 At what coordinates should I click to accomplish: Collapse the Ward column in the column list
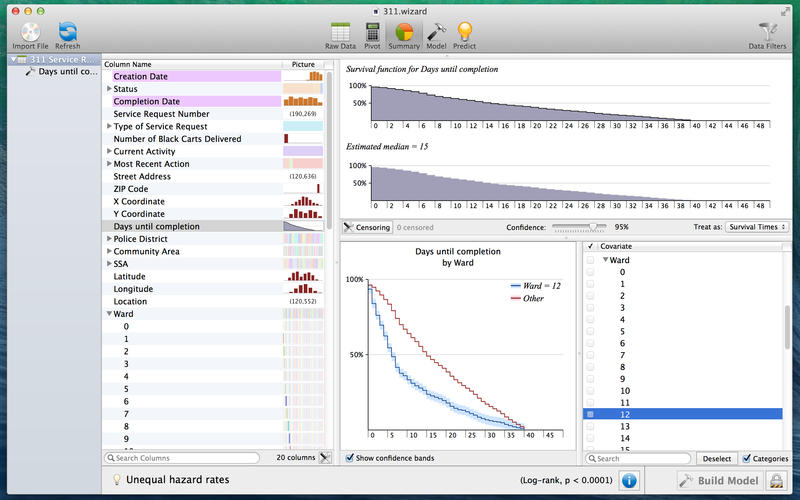point(109,314)
